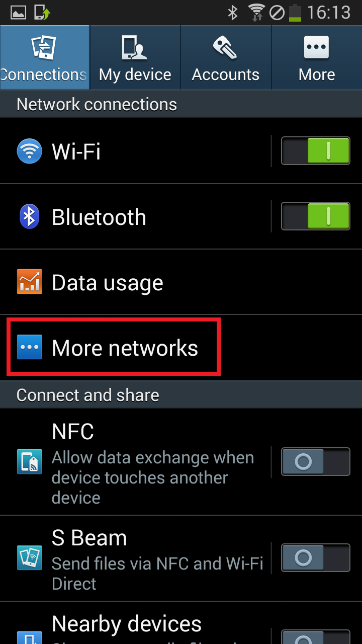Tap the NFC tag icon

click(x=29, y=462)
